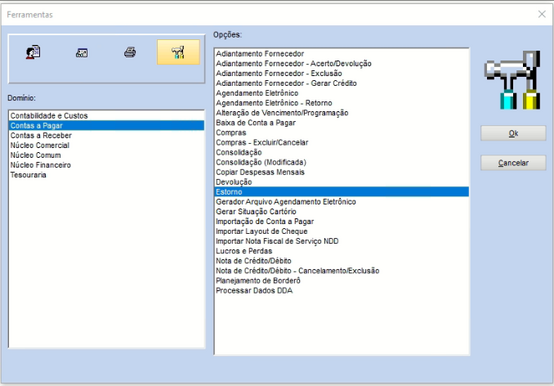Select Consolidação (Modificada) option
Image resolution: width=554 pixels, height=386 pixels.
tap(342, 162)
